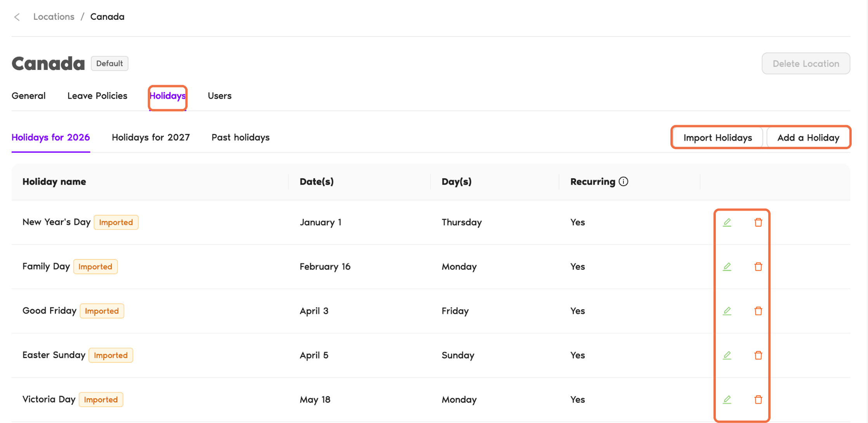868x423 pixels.
Task: Show Holidays for 2026
Action: click(51, 137)
